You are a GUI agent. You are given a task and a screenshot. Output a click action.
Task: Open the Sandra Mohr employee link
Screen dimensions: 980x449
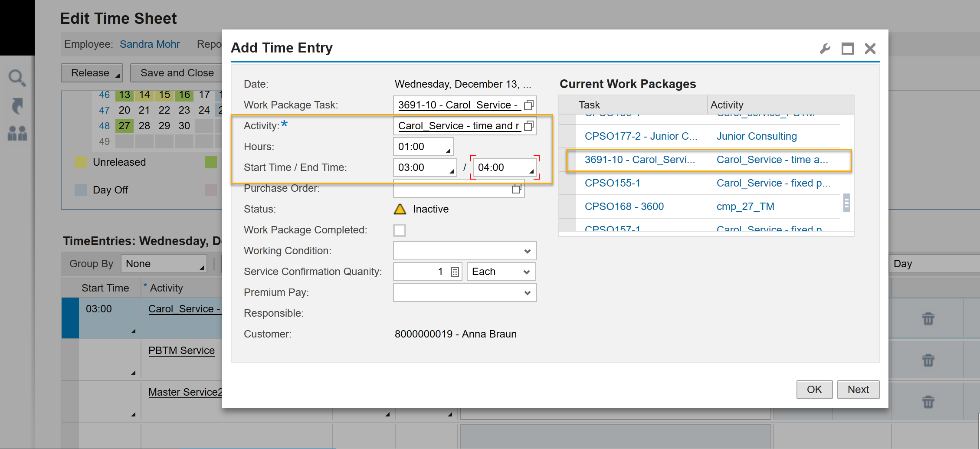[x=150, y=44]
